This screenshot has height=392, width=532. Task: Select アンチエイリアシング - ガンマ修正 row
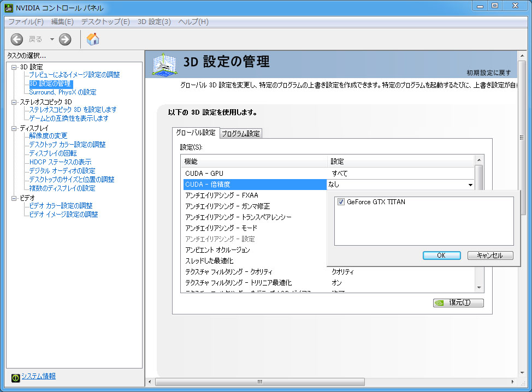[254, 206]
